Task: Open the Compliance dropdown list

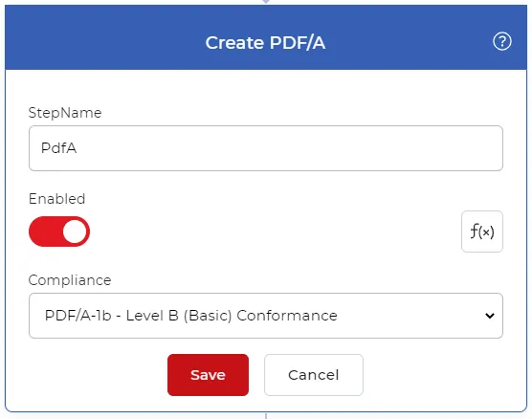Action: [x=266, y=316]
